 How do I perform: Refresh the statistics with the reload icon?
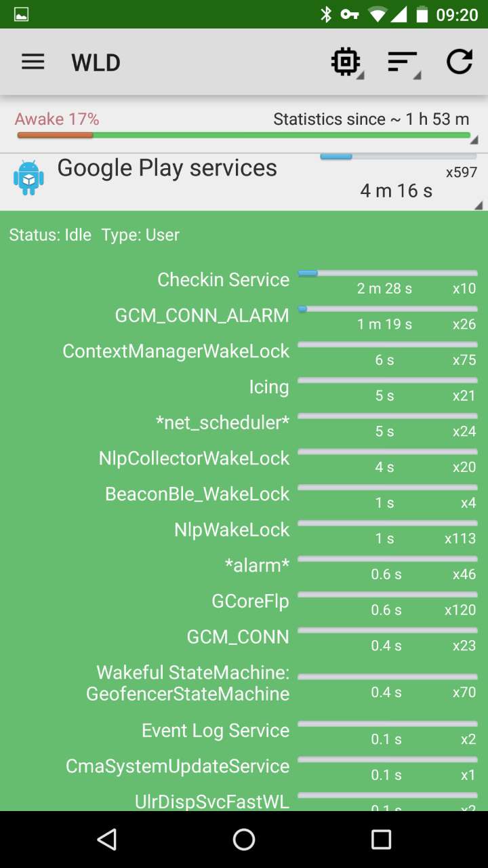click(459, 62)
